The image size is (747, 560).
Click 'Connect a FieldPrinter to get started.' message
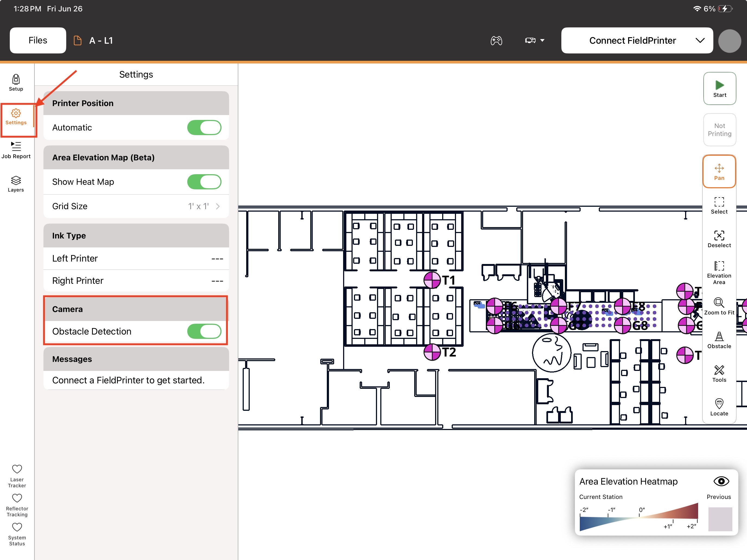(x=128, y=380)
